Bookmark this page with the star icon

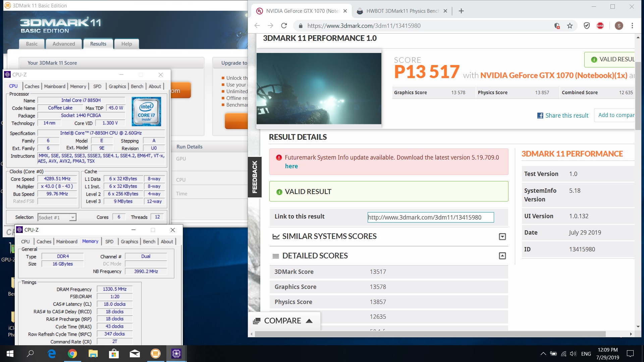coord(570,25)
